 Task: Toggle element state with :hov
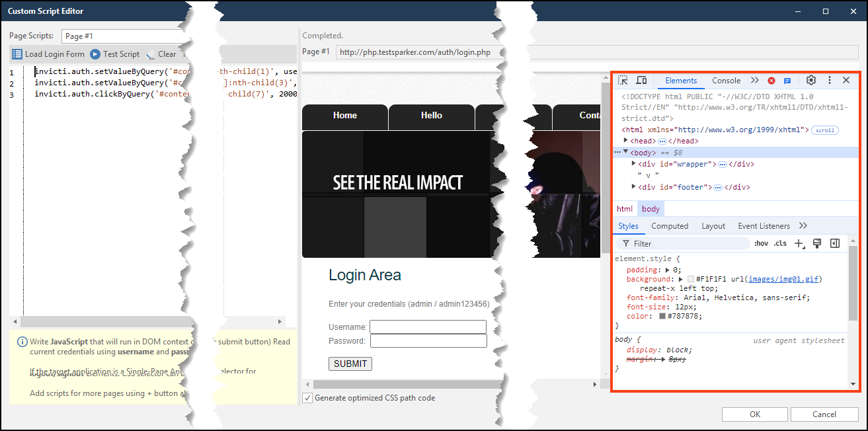[761, 243]
